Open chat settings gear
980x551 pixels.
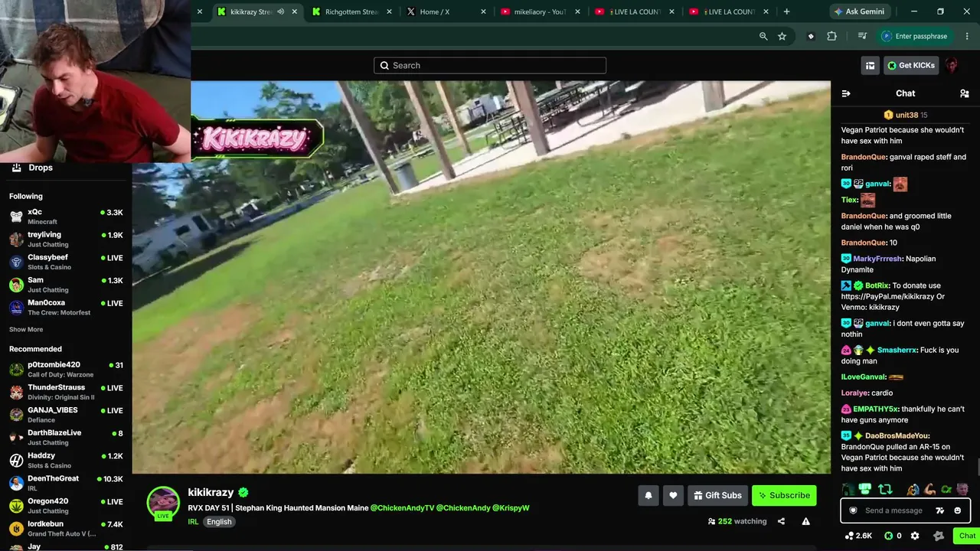(916, 536)
